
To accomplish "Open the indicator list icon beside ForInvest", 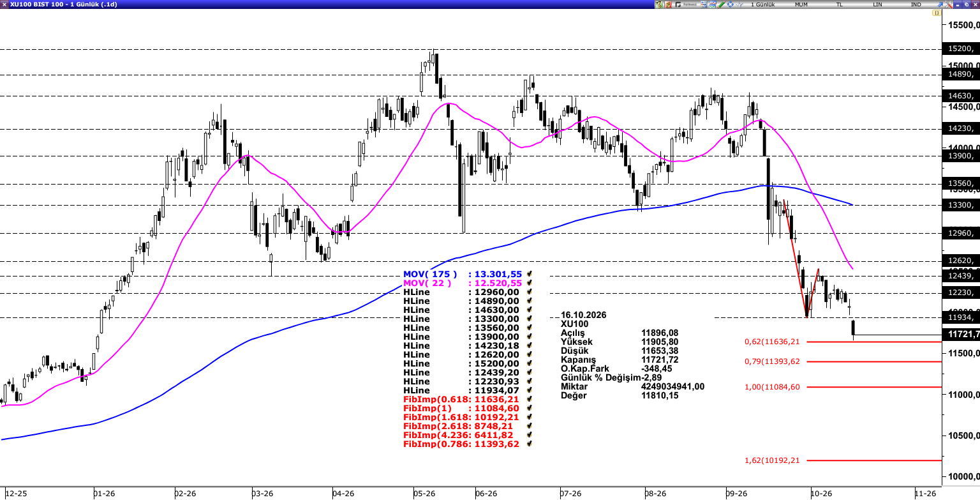I will [x=704, y=4].
